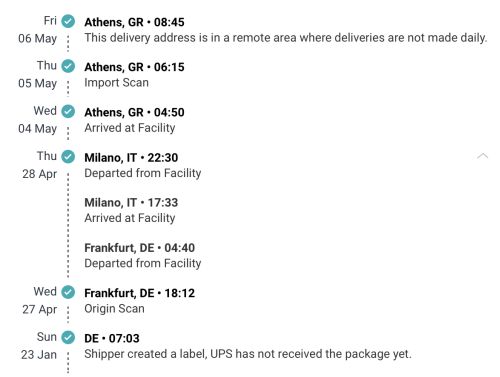This screenshot has height=377, width=500.
Task: Collapse the 28 Apr events with the chevron
Action: (482, 156)
